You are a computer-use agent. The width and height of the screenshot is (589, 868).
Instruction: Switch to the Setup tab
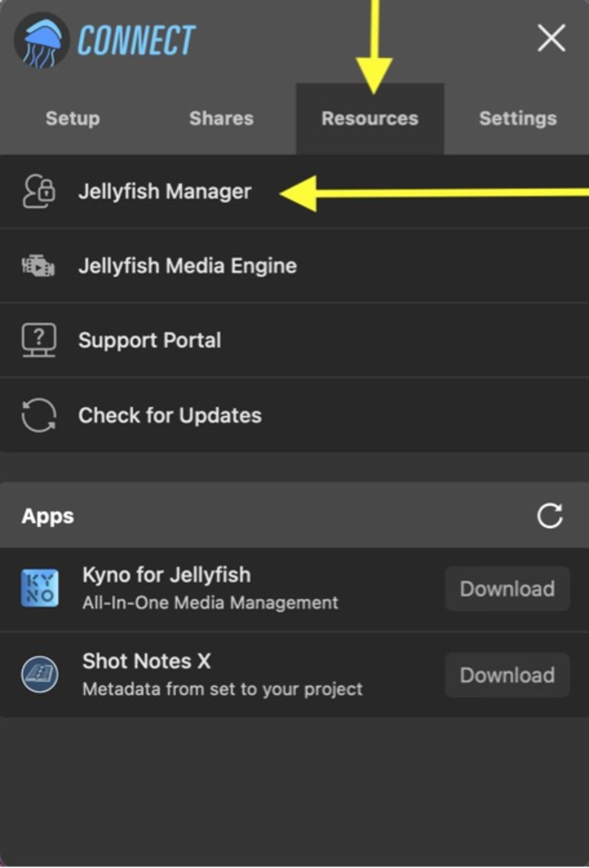tap(73, 118)
